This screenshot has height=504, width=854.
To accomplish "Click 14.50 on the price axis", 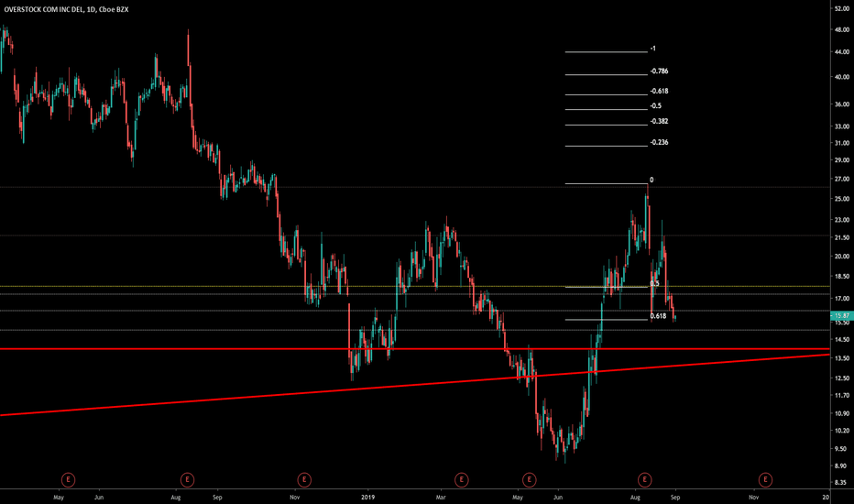I will (842, 340).
